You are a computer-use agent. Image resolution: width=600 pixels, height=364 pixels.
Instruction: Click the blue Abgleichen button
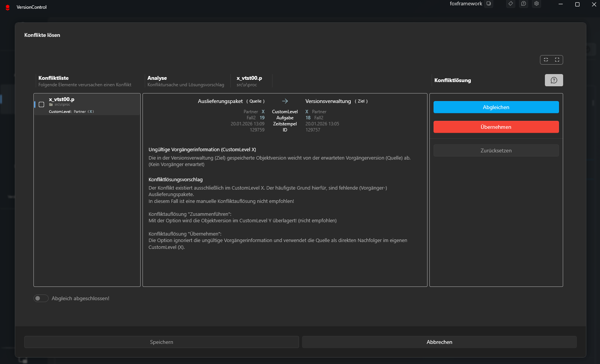tap(496, 107)
